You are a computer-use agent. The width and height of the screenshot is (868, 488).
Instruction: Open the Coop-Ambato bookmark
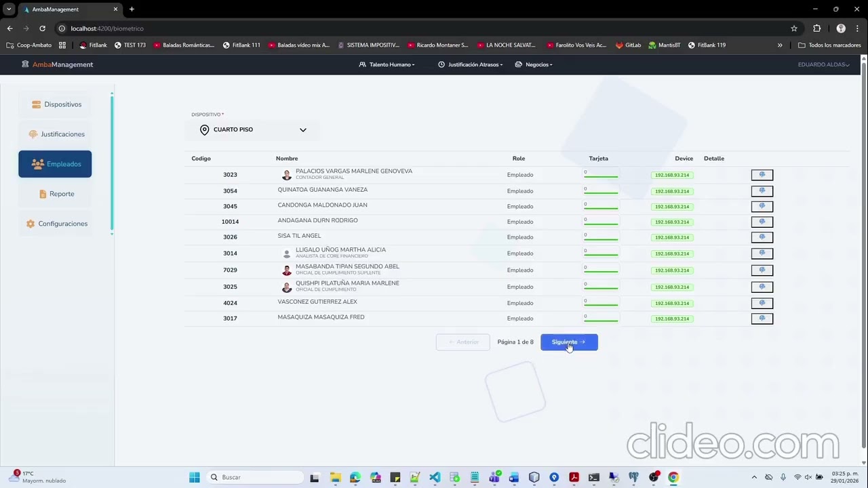coord(29,45)
